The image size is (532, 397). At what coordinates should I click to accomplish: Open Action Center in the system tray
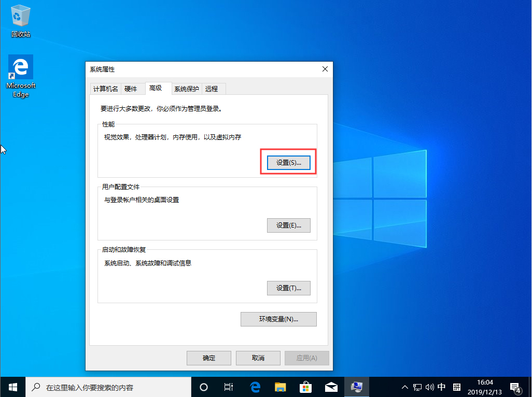click(516, 387)
